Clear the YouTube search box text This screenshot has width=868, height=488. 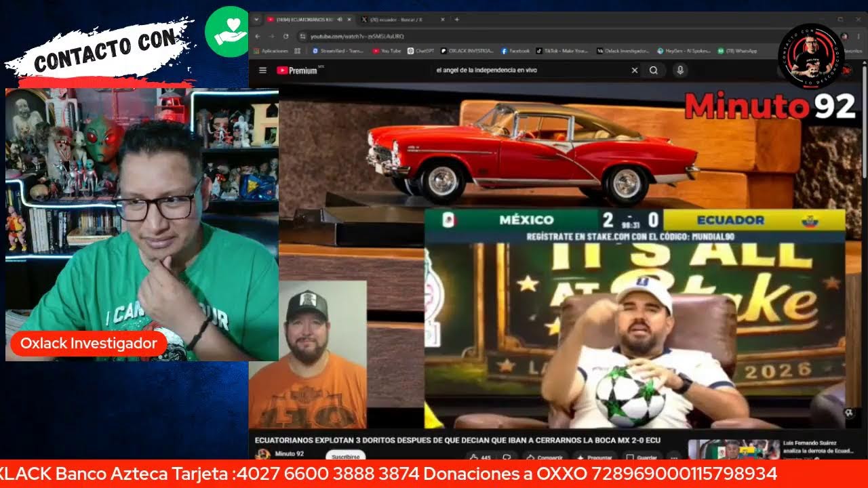635,70
